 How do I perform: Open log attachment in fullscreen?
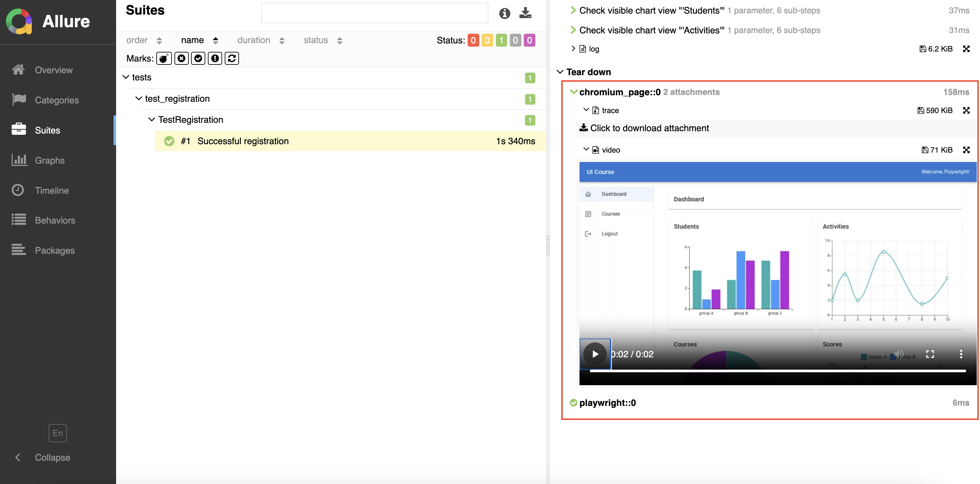pos(966,49)
